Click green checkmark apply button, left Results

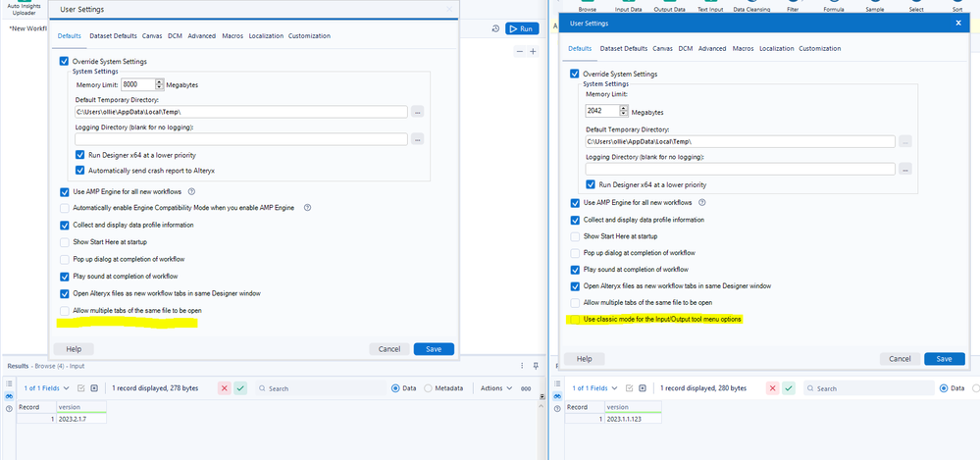pos(240,388)
